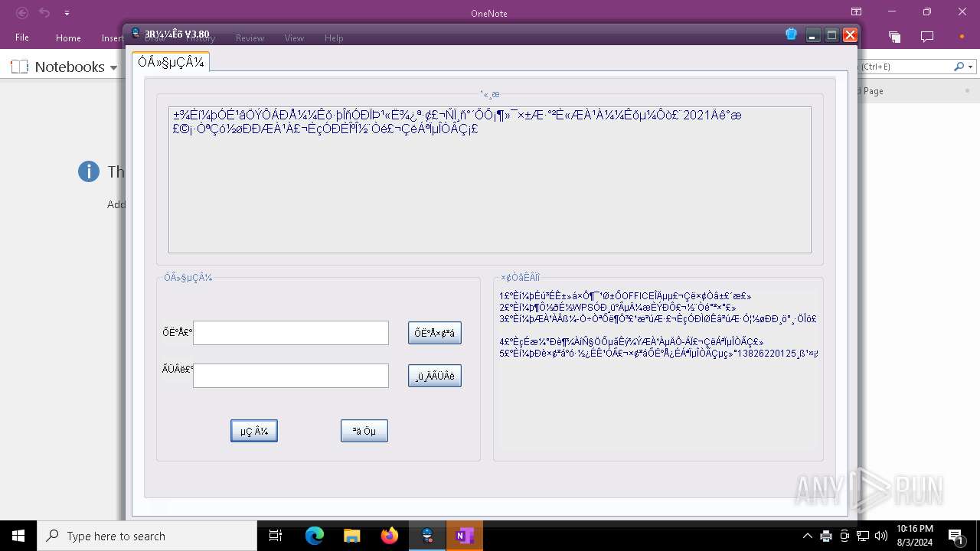Launch Microsoft Edge from the taskbar
980x551 pixels.
tap(315, 536)
